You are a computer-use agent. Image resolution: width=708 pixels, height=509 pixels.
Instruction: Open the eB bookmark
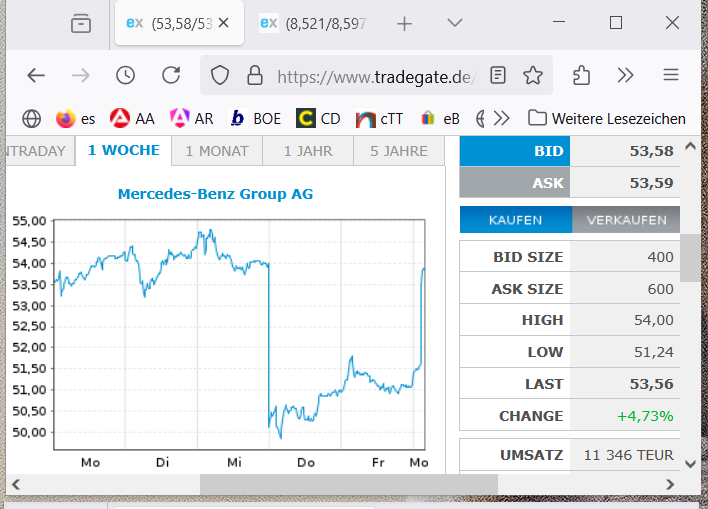click(x=440, y=119)
